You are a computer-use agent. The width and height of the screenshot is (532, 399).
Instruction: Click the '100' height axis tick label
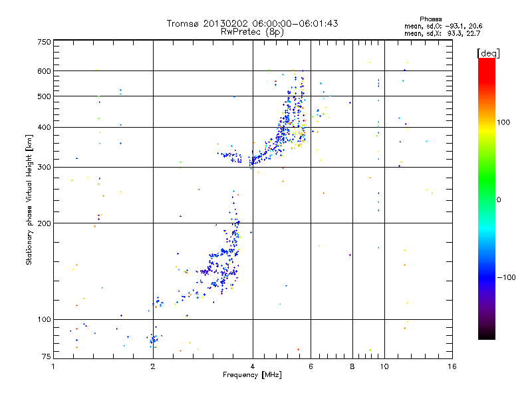44,320
